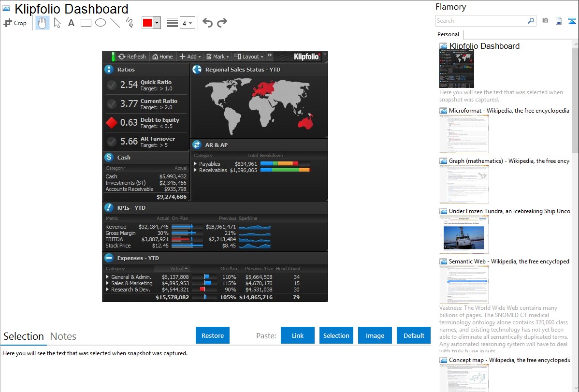The image size is (579, 392).
Task: Open Semantic Web Wikipedia snapshot title
Action: pos(509,261)
